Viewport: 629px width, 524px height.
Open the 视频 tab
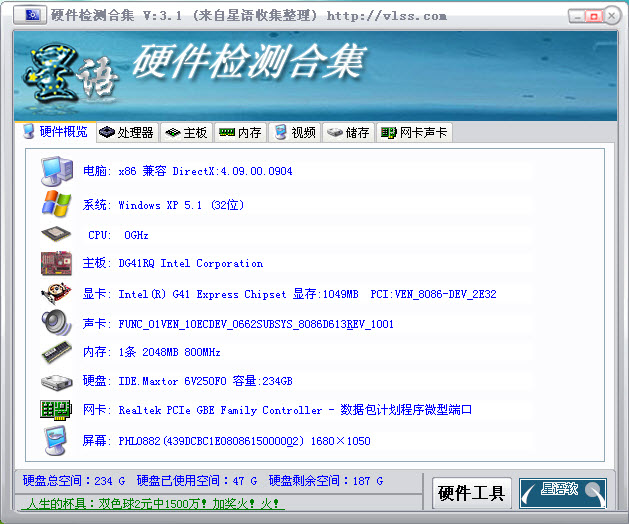295,132
